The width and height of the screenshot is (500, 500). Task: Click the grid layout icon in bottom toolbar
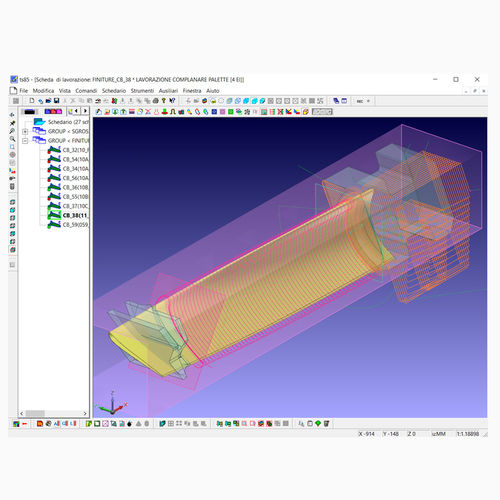tap(171, 424)
